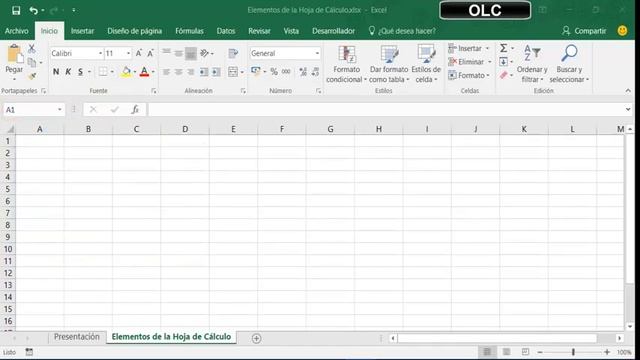Expand the formula bar
Screen dimensions: 640x360
click(628, 109)
